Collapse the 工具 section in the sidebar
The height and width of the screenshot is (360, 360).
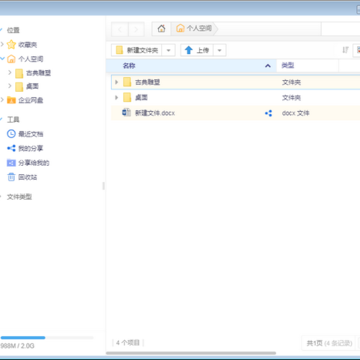click(x=2, y=119)
